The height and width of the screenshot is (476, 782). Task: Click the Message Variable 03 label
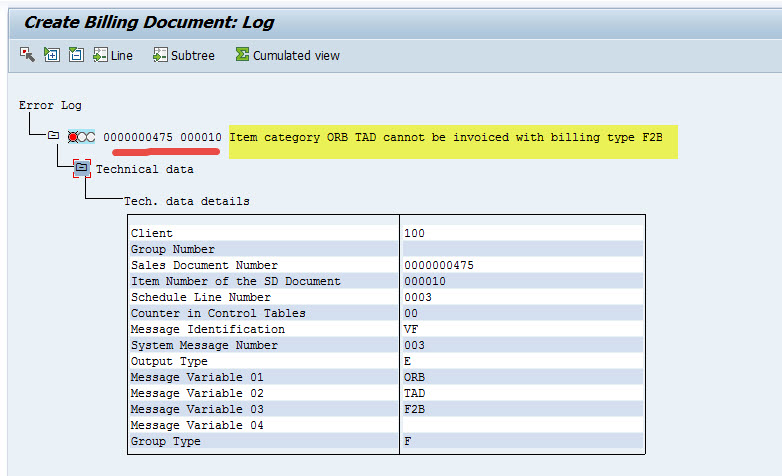coord(197,409)
